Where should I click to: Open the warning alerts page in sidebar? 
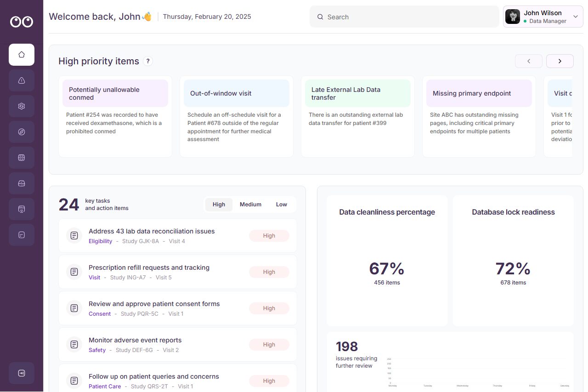(22, 80)
